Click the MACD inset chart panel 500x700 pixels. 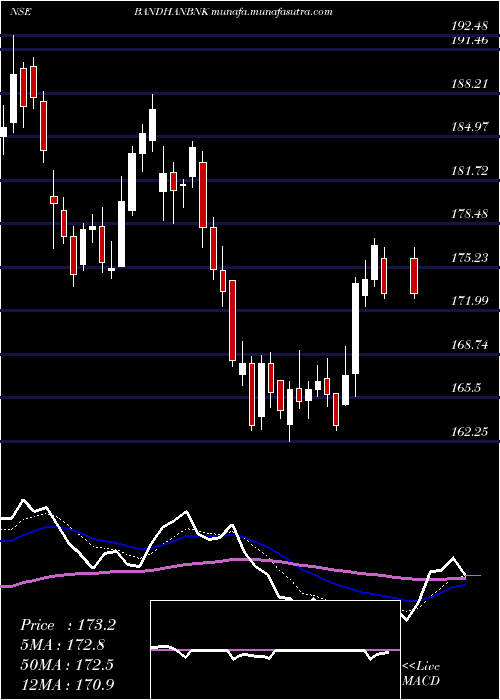[x=275, y=650]
